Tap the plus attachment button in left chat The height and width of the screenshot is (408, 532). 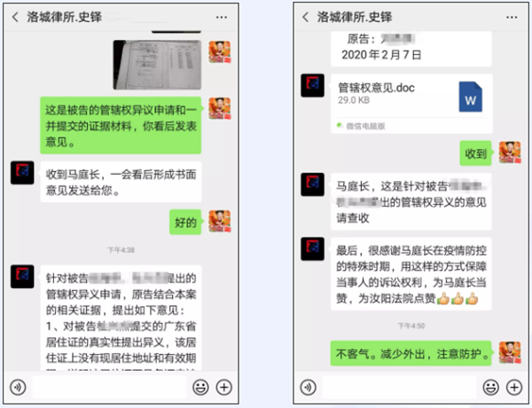[224, 387]
